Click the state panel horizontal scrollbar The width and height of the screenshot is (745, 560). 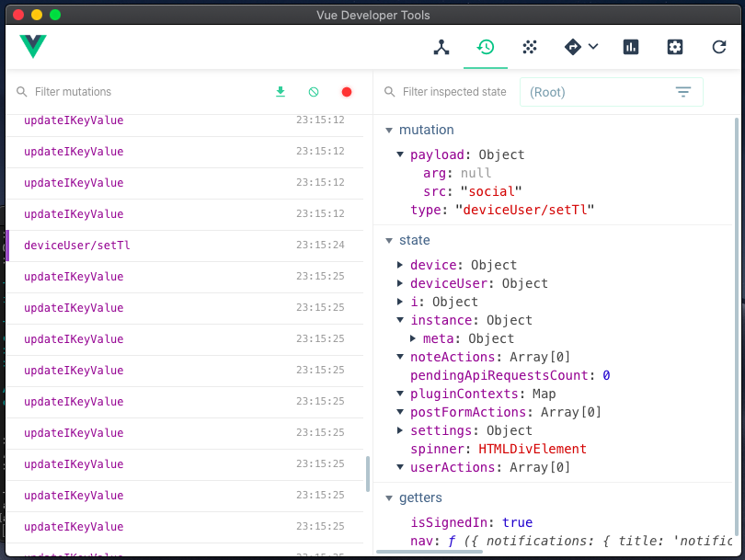pyautogui.click(x=430, y=552)
